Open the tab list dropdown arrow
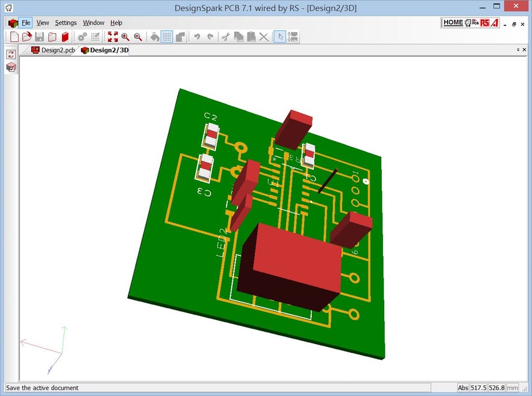Screen dimensions: 532x396 click(518, 49)
